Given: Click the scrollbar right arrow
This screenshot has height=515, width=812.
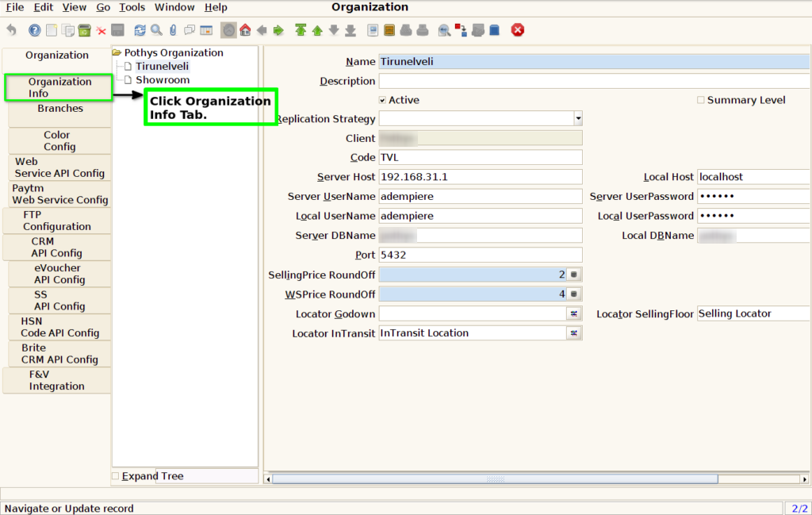Looking at the screenshot, I should (805, 479).
